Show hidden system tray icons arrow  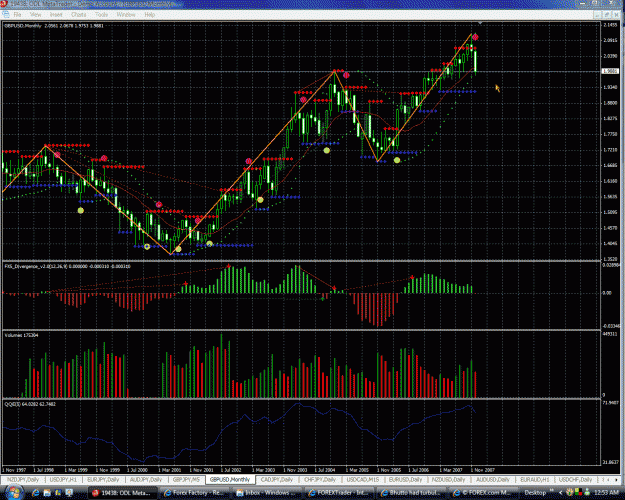point(561,493)
